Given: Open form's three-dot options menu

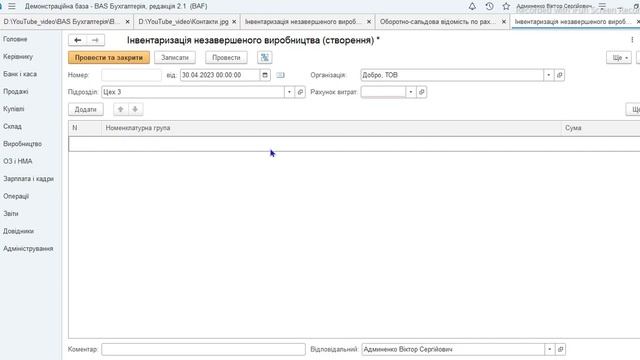Looking at the screenshot, I should [632, 40].
